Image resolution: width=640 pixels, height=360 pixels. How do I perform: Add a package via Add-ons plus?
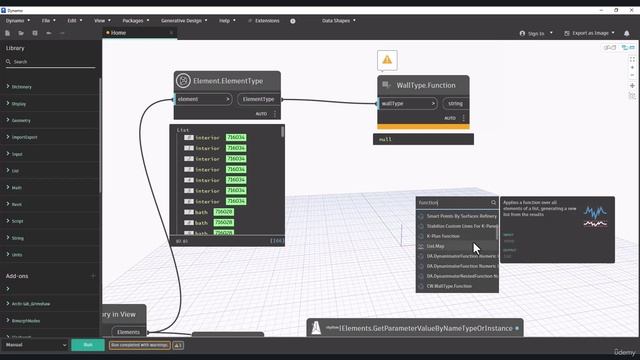(x=93, y=276)
